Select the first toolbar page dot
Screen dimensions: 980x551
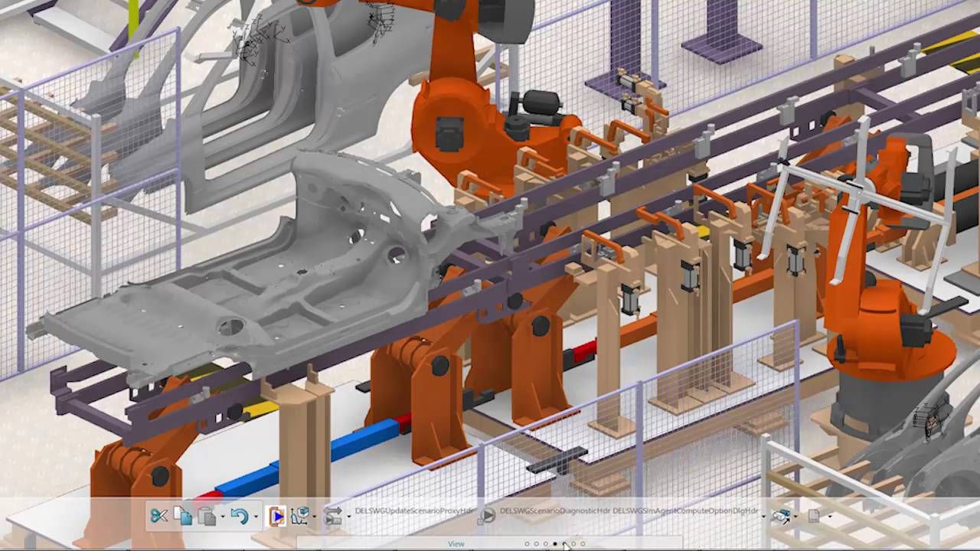[x=527, y=544]
